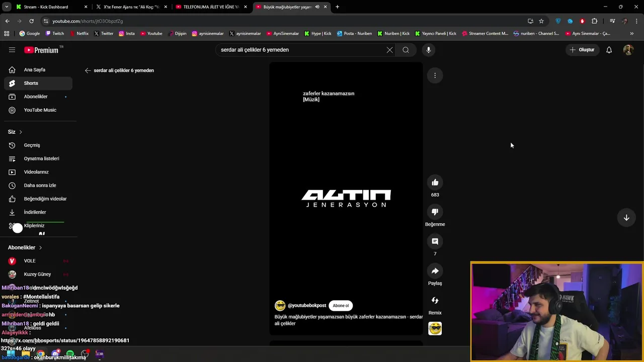The width and height of the screenshot is (644, 362).
Task: Switch to the X'te Fener Ajans tab
Action: tap(132, 7)
